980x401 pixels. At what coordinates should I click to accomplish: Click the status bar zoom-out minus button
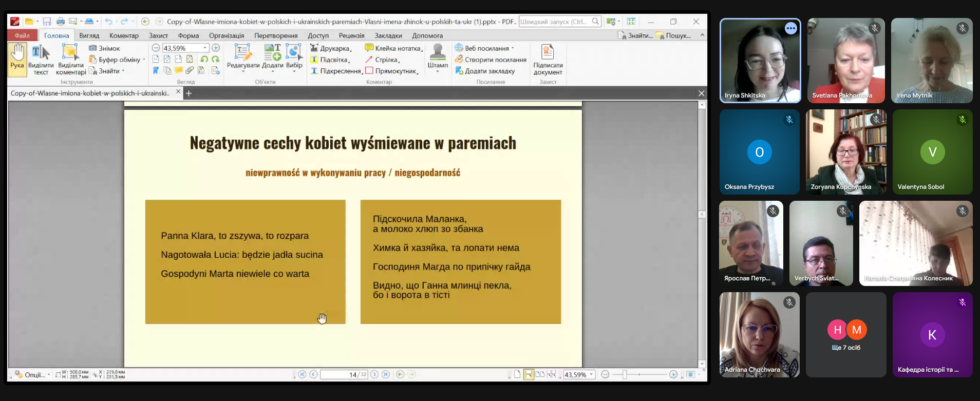605,374
